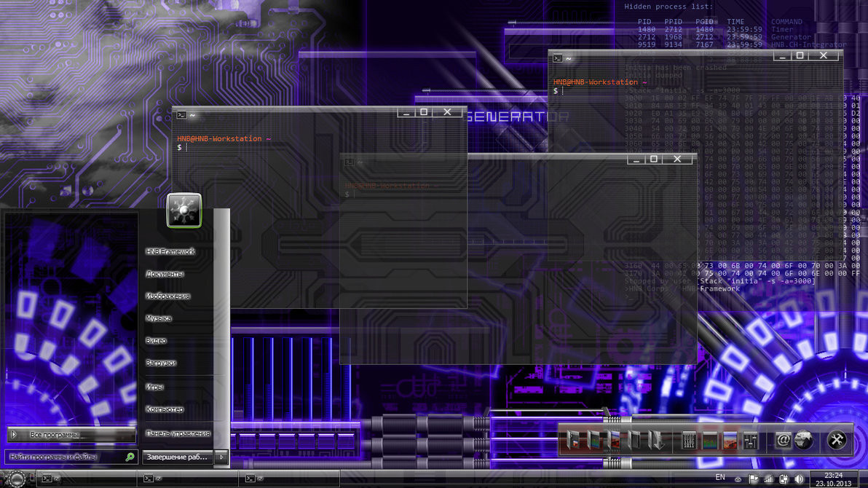Click the user account picture in the Start menu

coord(184,210)
